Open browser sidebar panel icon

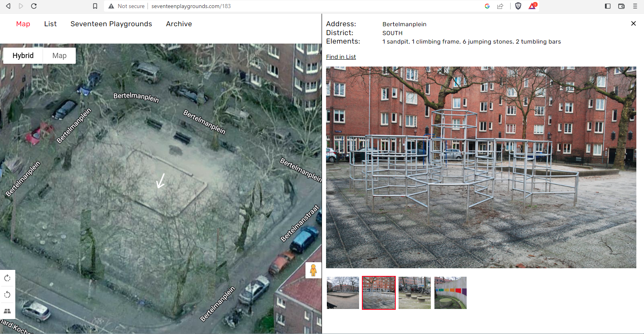coord(608,6)
